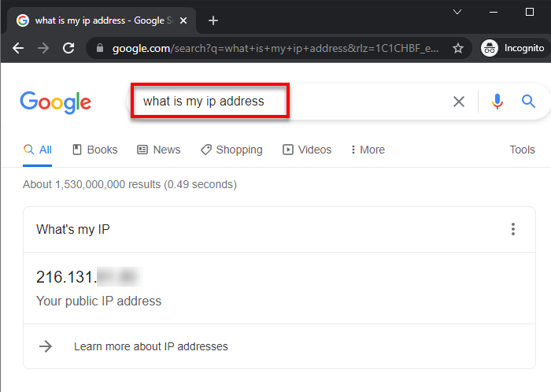Open the three-dot menu on What's my IP card
Image resolution: width=551 pixels, height=392 pixels.
513,229
